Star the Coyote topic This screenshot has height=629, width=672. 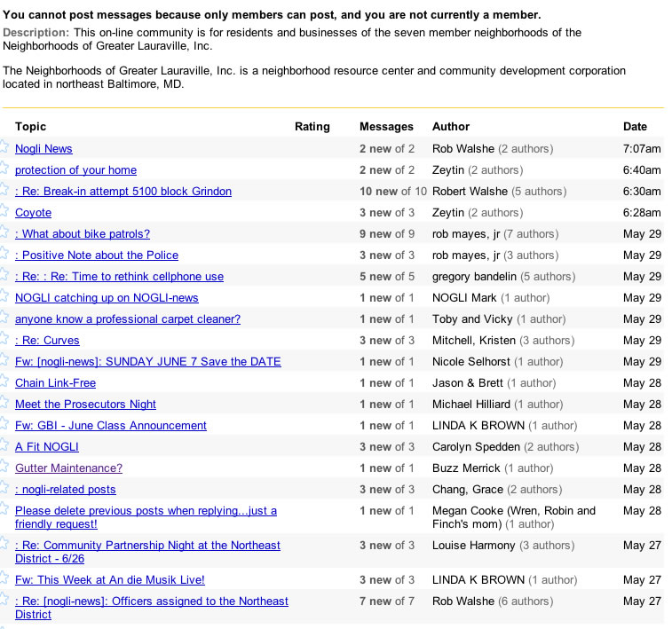pos(4,212)
